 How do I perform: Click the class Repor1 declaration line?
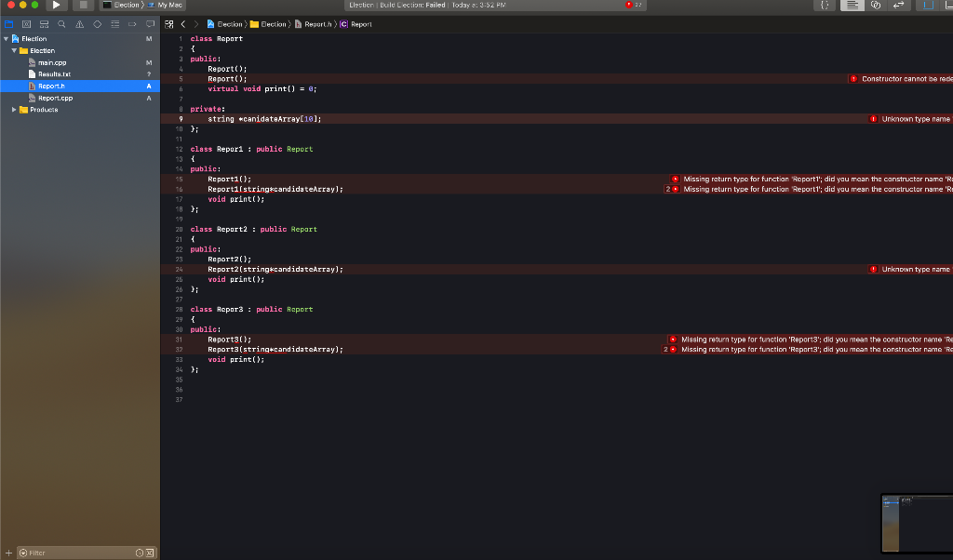point(251,150)
